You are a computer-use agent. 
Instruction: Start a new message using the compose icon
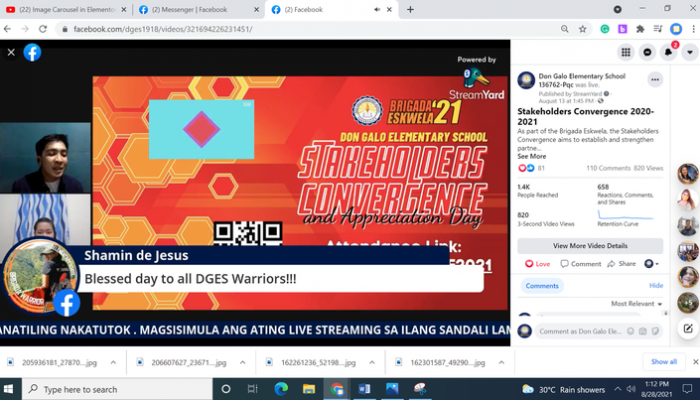(688, 329)
